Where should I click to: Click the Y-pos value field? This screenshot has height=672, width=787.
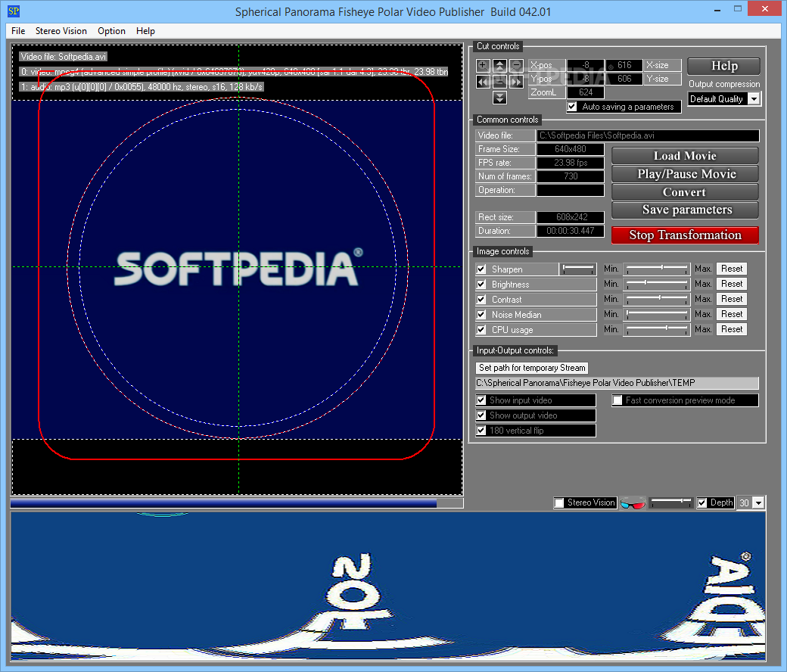click(x=585, y=79)
